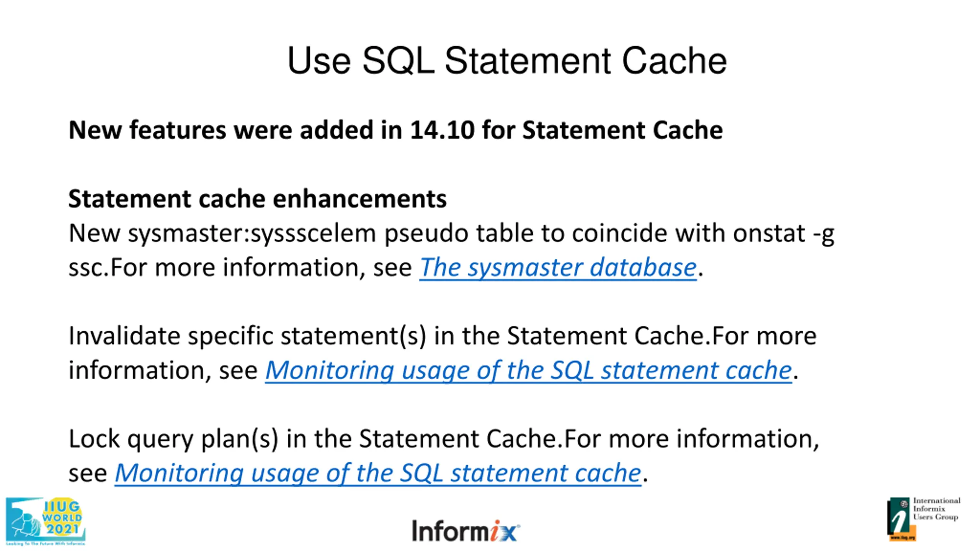
Task: Click the "14.10" version number in heading
Action: coord(442,130)
